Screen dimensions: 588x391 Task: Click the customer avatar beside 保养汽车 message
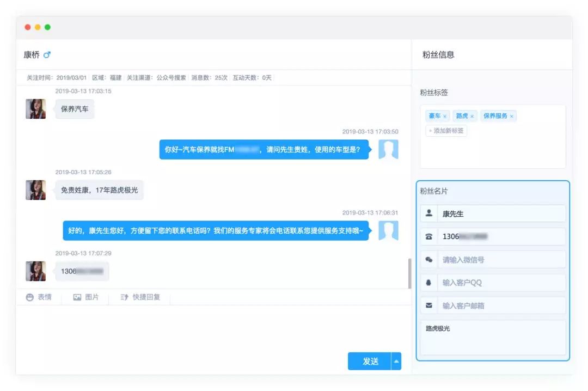point(36,109)
